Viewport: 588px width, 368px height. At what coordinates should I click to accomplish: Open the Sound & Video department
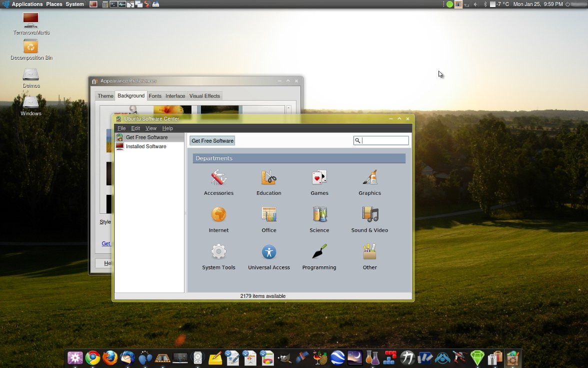(x=369, y=220)
